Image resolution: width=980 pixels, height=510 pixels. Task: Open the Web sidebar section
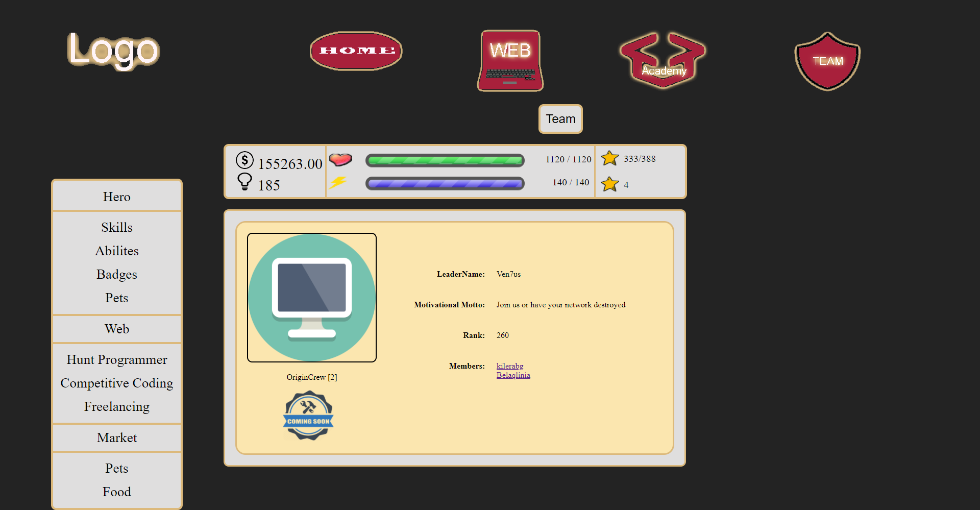117,329
